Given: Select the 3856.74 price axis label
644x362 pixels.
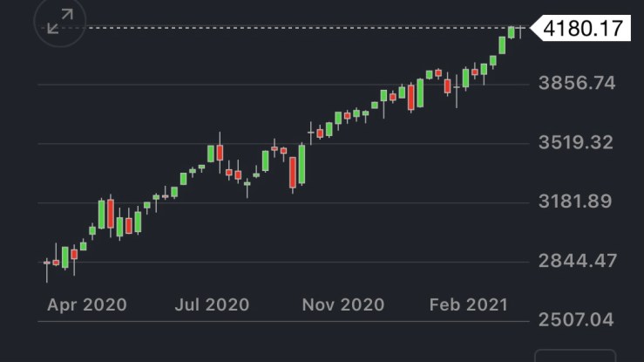Looking at the screenshot, I should point(578,84).
